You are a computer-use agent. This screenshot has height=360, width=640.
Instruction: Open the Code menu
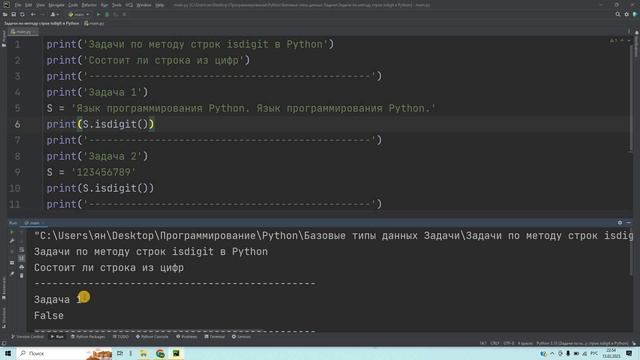click(73, 5)
